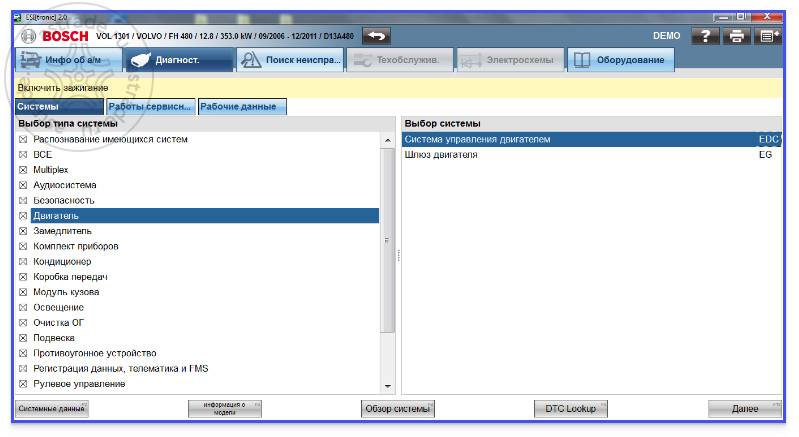Open the Оборудование tab
This screenshot has height=437, width=799.
621,60
